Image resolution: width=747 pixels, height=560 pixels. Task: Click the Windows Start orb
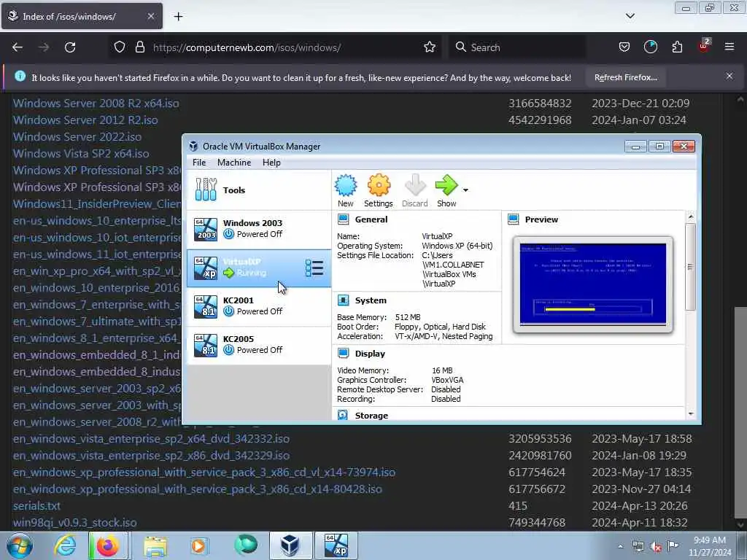[x=20, y=546]
